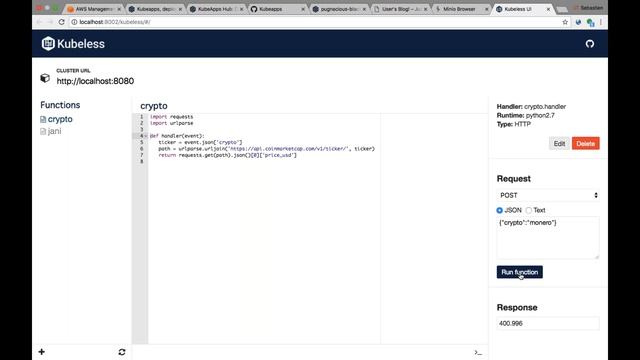The height and width of the screenshot is (360, 640).
Task: Reload the browser page
Action: [62, 22]
